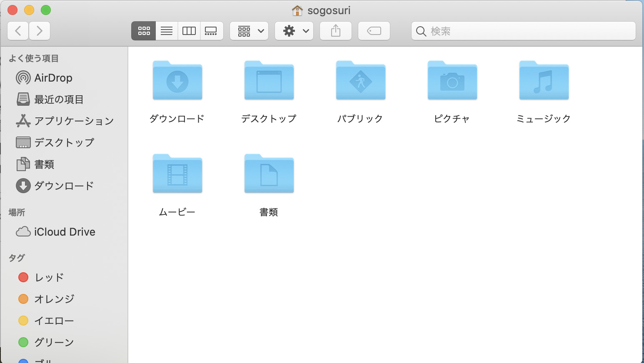Switch to list view
This screenshot has height=363, width=644.
pyautogui.click(x=167, y=31)
